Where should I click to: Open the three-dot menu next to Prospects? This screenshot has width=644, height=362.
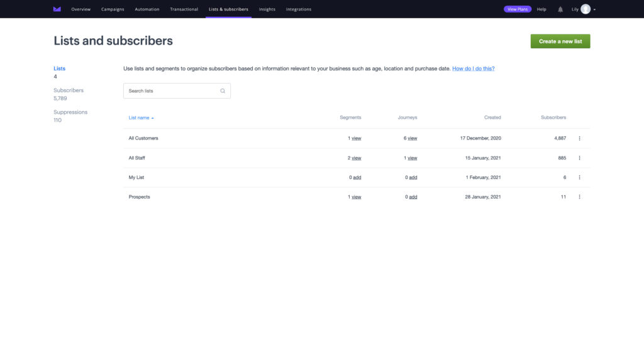tap(579, 196)
